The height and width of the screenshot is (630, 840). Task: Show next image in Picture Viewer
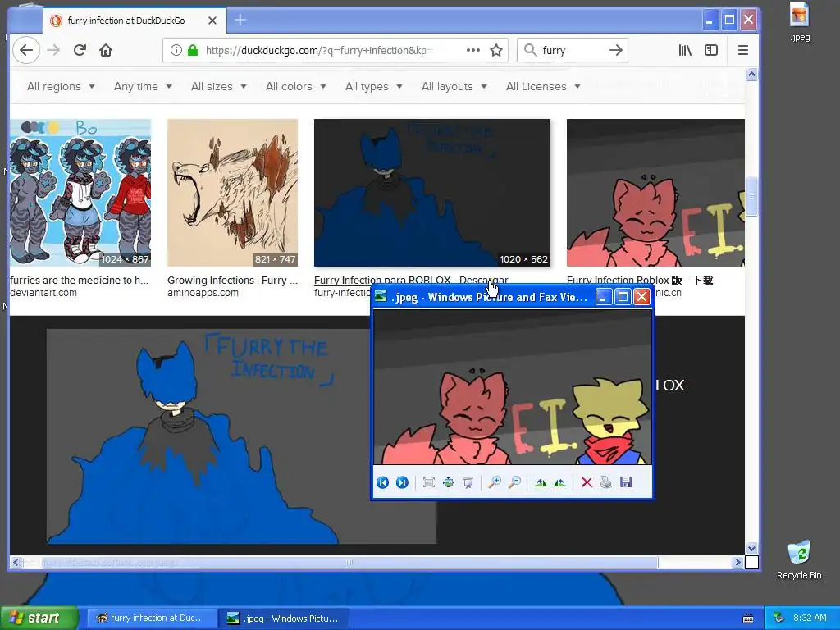pyautogui.click(x=402, y=482)
